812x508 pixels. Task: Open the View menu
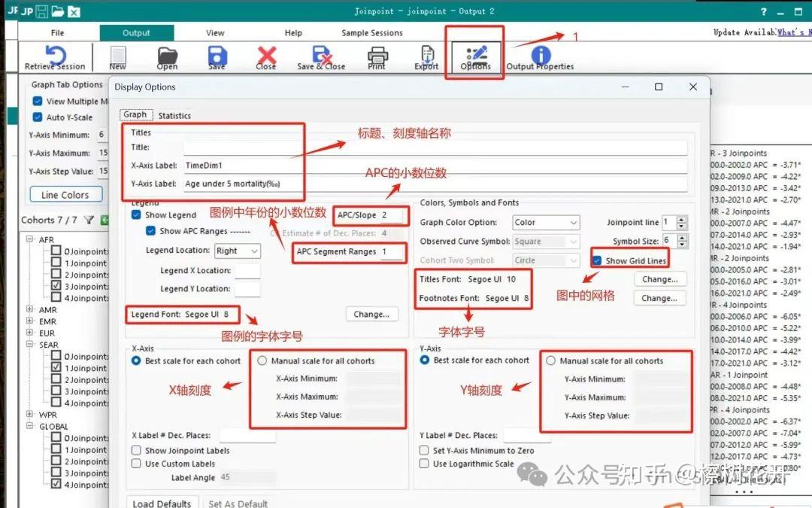click(215, 32)
